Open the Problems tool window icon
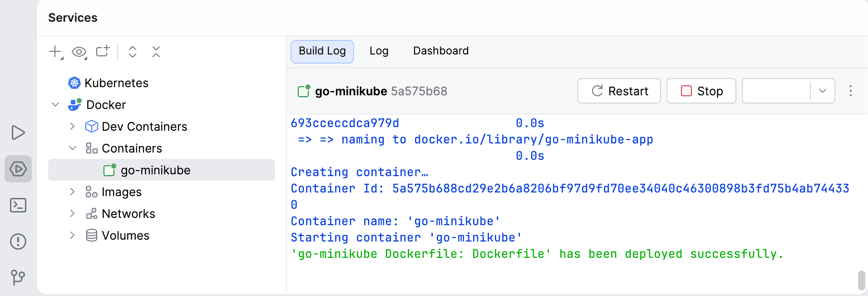This screenshot has width=868, height=296. pyautogui.click(x=18, y=242)
